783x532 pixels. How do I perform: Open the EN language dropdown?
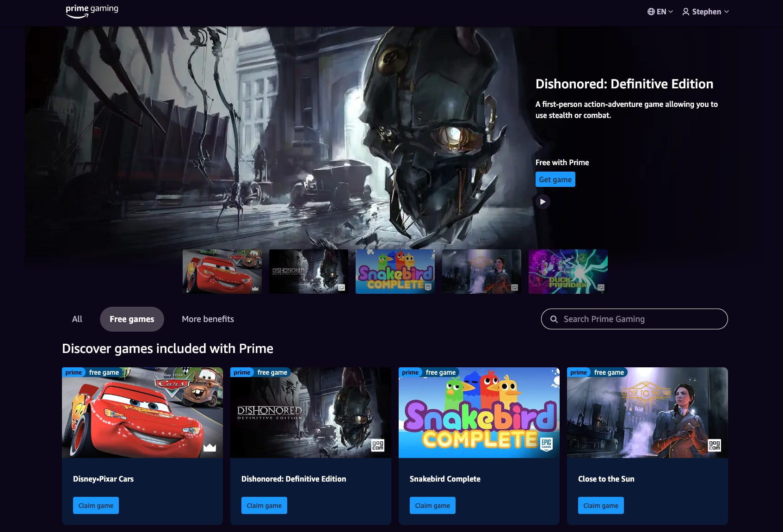pyautogui.click(x=660, y=12)
